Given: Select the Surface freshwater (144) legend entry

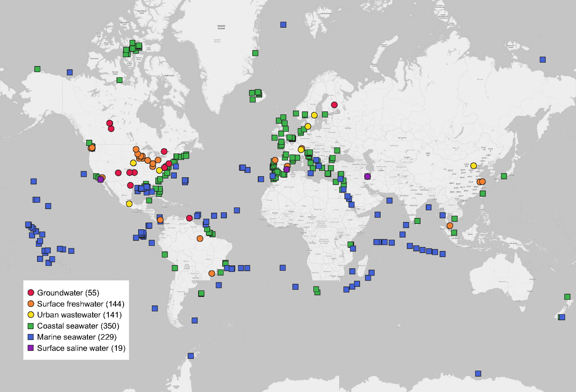Looking at the screenshot, I should click(81, 304).
